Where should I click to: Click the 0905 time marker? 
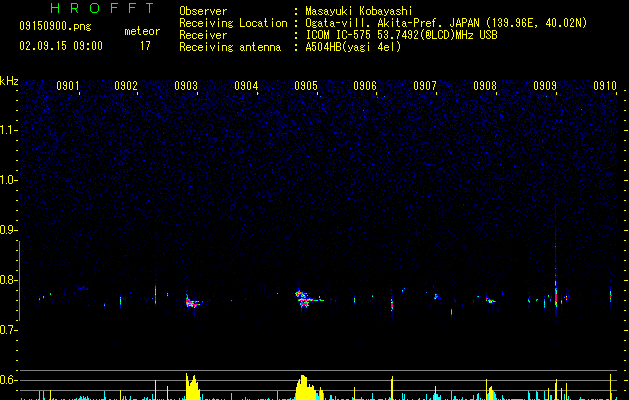(x=306, y=86)
